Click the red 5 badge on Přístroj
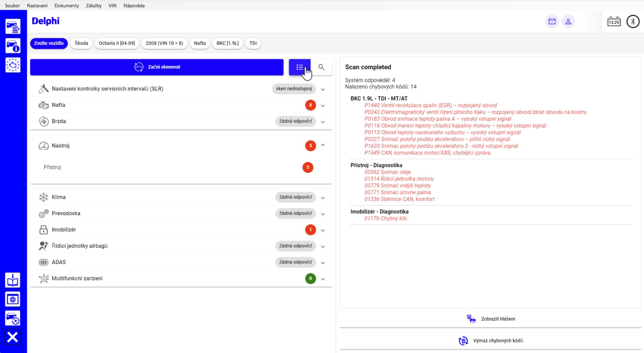The height and width of the screenshot is (353, 644). 308,167
